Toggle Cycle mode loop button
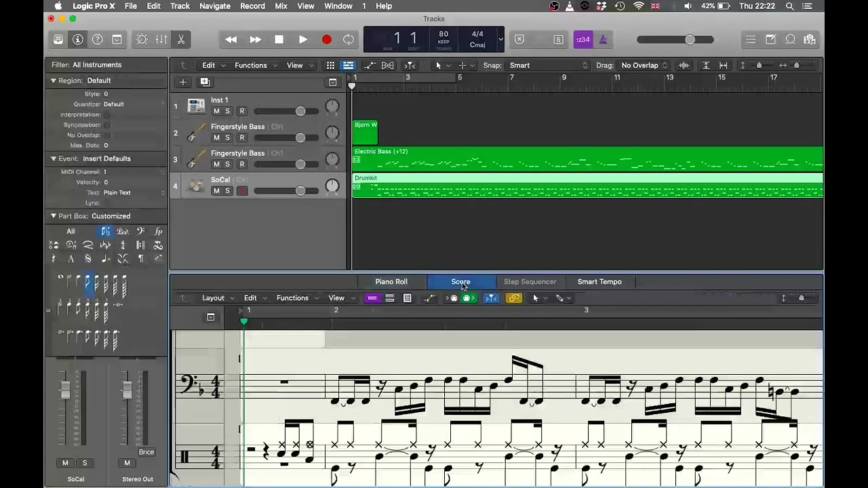The image size is (868, 488). pyautogui.click(x=349, y=39)
